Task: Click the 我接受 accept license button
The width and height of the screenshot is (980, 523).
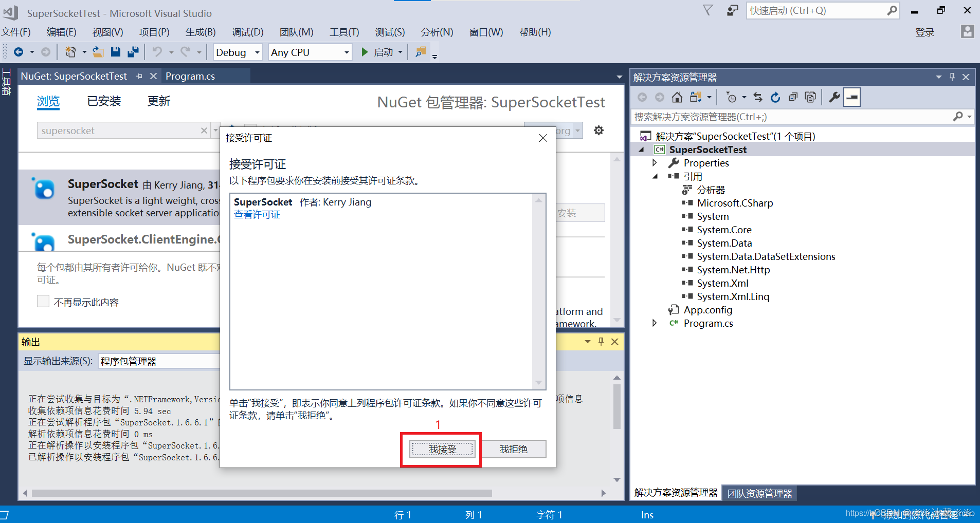Action: pyautogui.click(x=441, y=449)
